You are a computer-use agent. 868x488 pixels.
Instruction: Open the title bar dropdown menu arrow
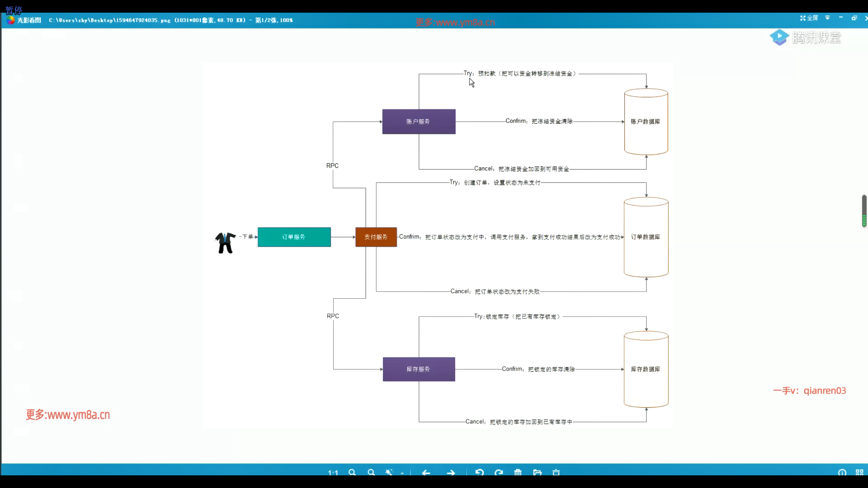(827, 18)
